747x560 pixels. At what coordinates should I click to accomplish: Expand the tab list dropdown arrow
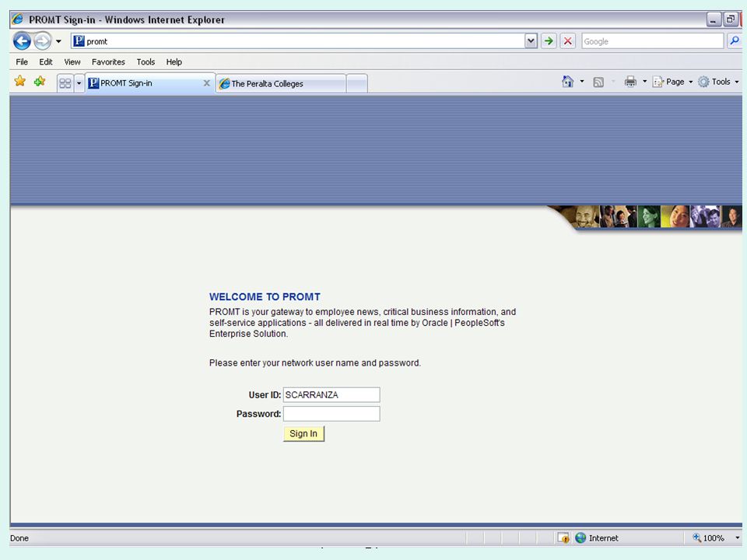79,83
